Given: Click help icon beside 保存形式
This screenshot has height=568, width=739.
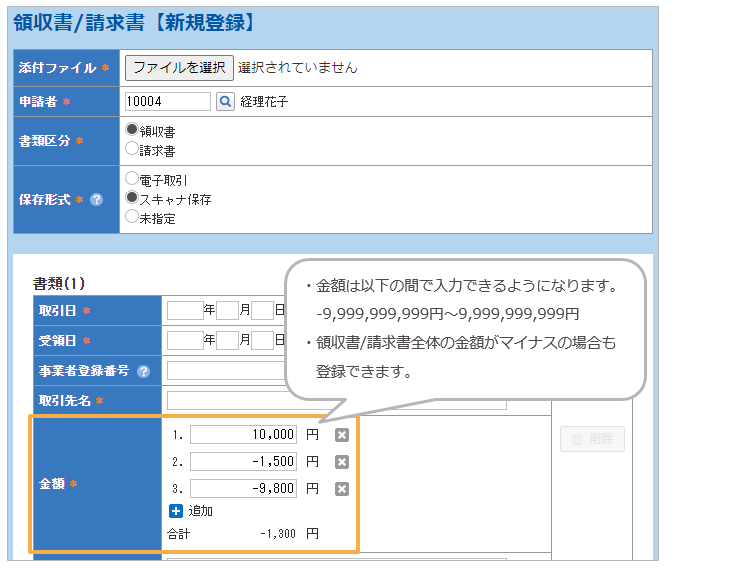Looking at the screenshot, I should [97, 199].
